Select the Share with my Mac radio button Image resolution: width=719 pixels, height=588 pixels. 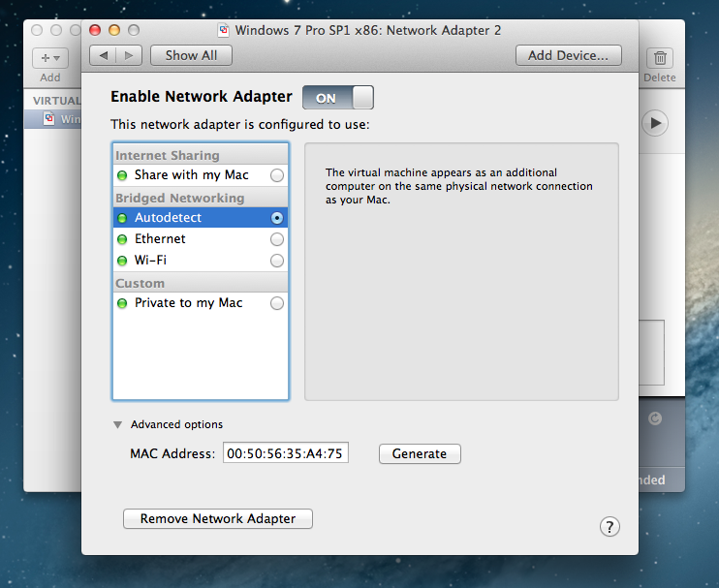[x=277, y=175]
